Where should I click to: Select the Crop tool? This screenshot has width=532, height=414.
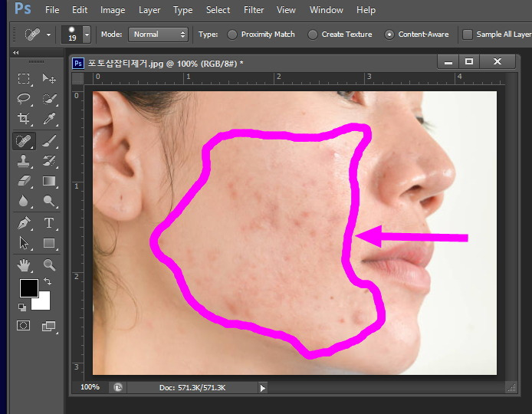(24, 118)
